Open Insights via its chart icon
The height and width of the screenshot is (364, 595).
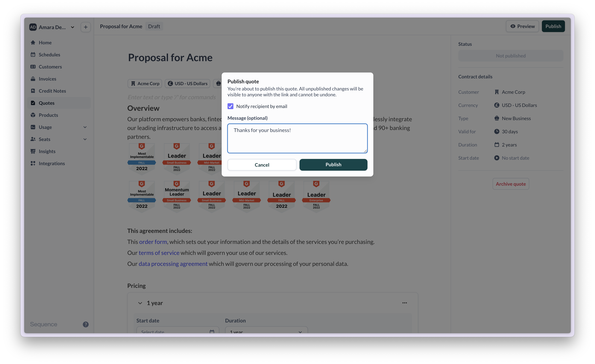(x=33, y=151)
